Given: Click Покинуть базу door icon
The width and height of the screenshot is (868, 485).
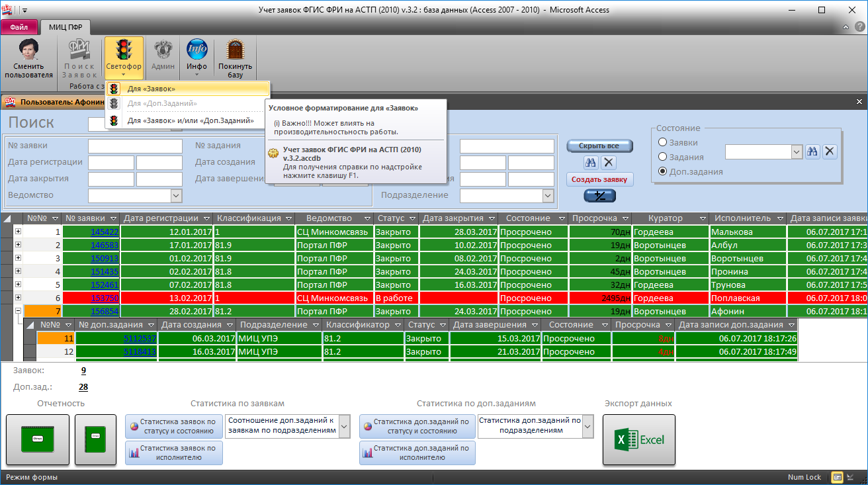Looking at the screenshot, I should pyautogui.click(x=235, y=58).
